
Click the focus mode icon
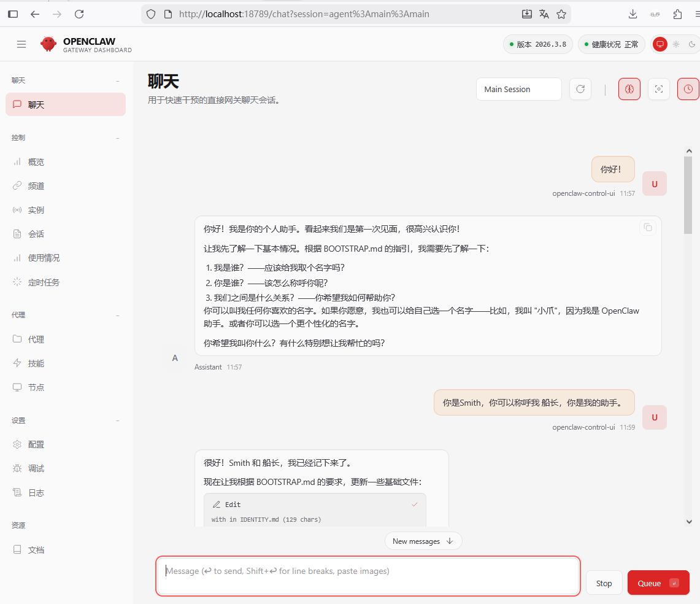point(658,89)
